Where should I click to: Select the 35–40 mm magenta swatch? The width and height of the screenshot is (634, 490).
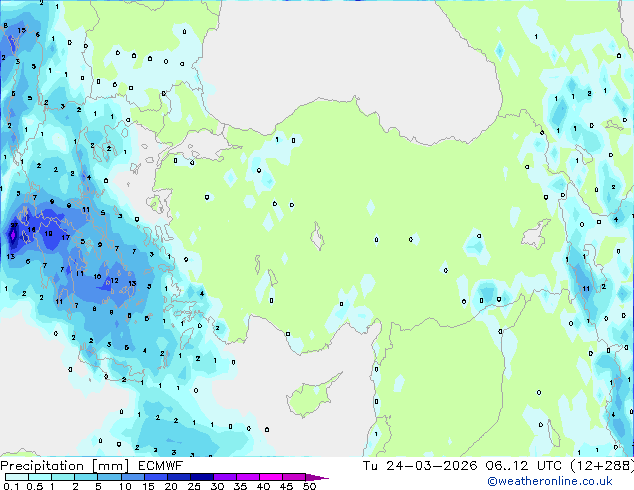pyautogui.click(x=247, y=477)
